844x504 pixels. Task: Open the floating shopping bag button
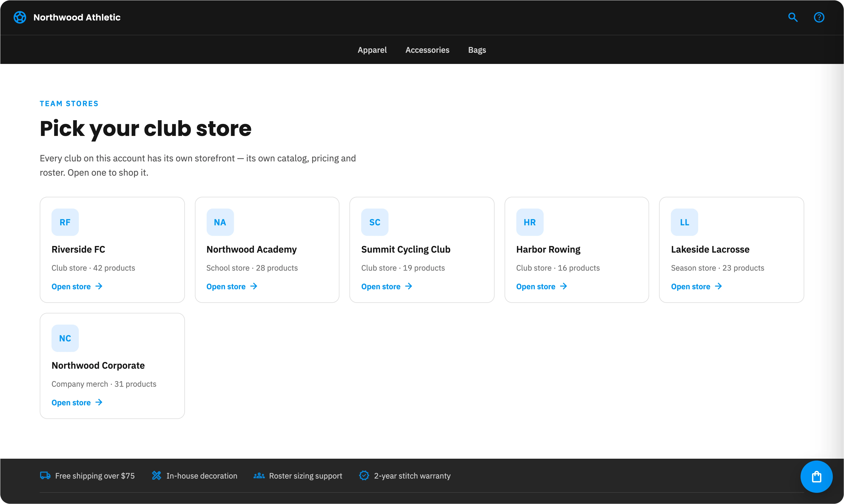click(x=816, y=476)
